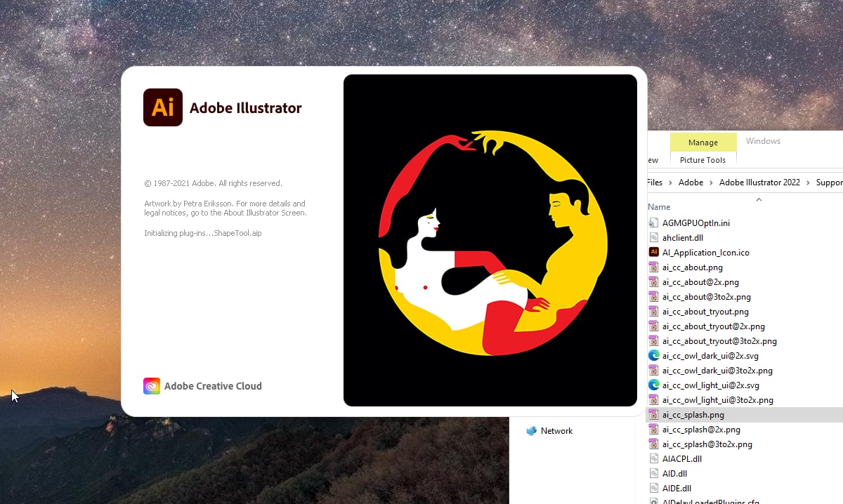Select the file name ai_cc_about_tryout.png
The image size is (843, 504).
pyautogui.click(x=705, y=312)
